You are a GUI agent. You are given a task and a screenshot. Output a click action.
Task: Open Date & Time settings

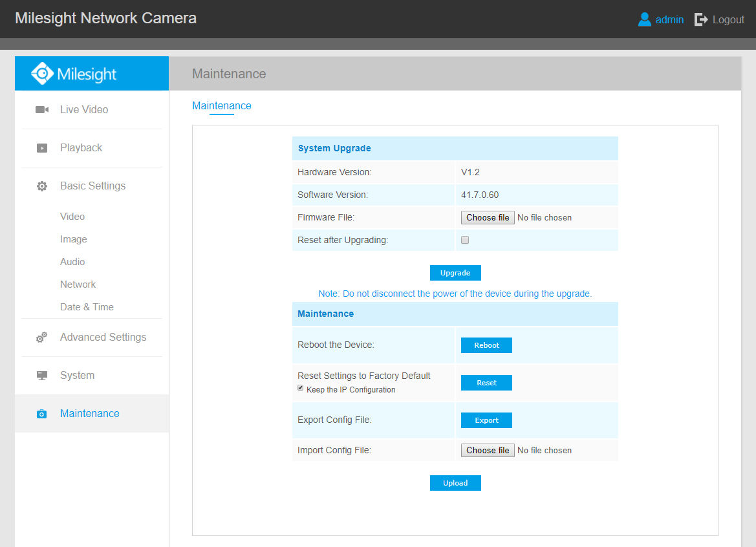(87, 307)
